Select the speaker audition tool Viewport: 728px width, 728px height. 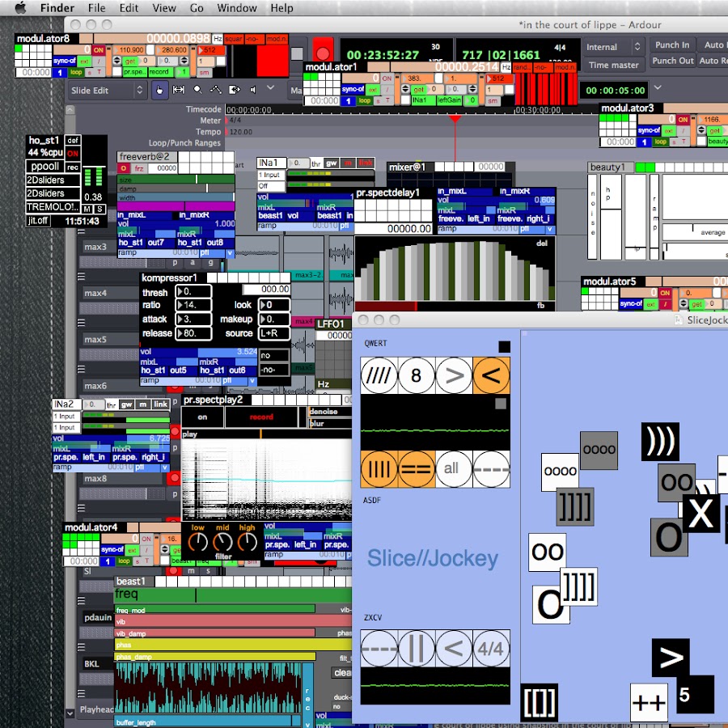click(x=253, y=90)
